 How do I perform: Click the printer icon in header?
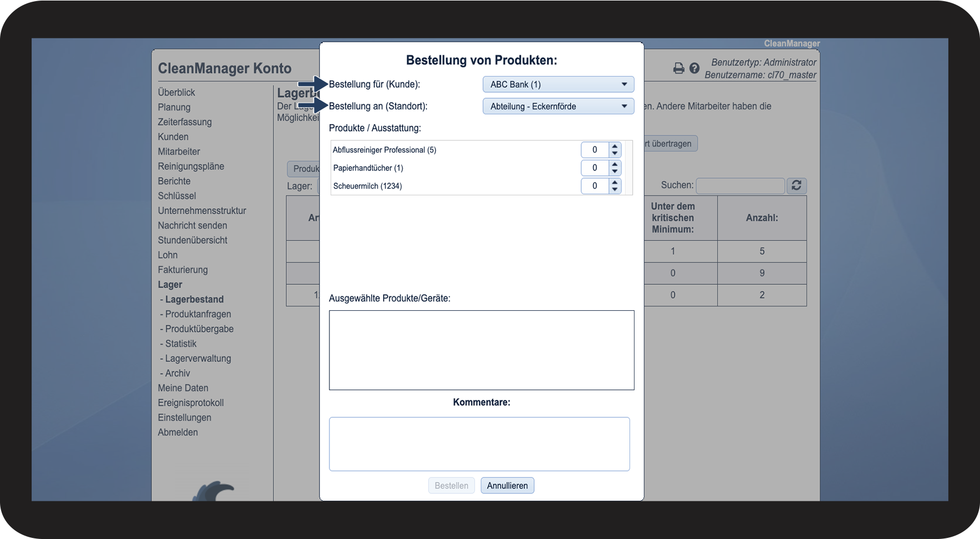[x=678, y=68]
